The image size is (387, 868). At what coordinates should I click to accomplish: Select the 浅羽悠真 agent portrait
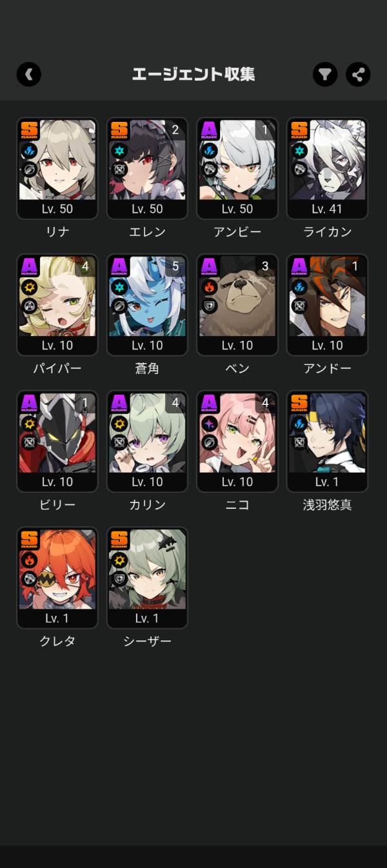tap(327, 441)
